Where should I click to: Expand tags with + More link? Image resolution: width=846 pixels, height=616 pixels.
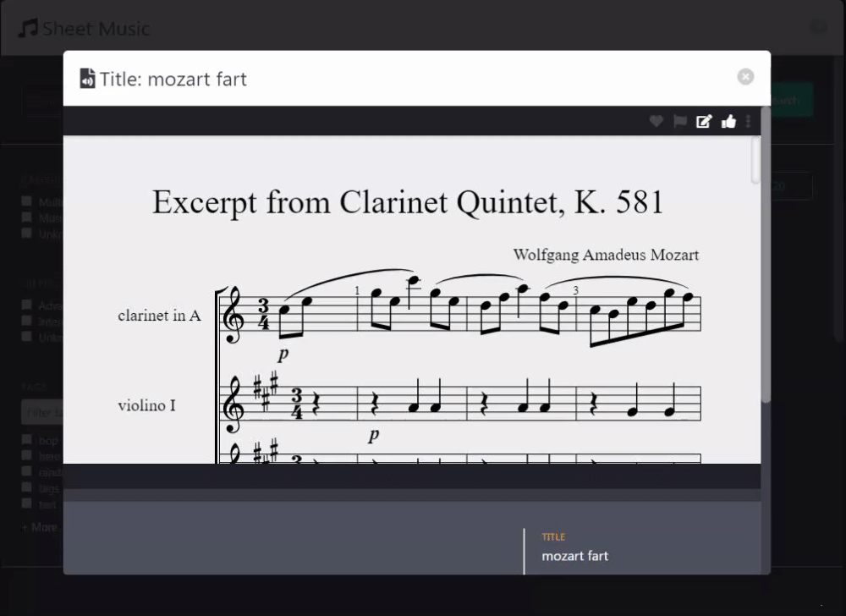(40, 527)
